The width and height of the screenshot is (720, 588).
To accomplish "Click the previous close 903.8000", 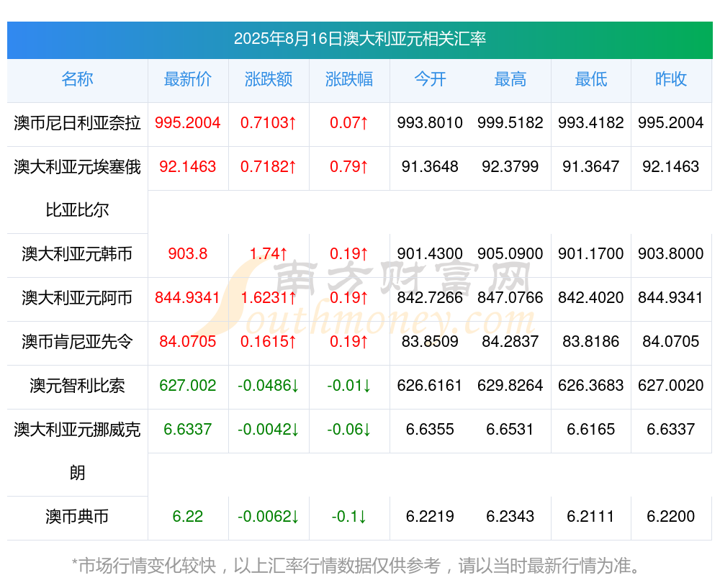I will pos(671,254).
